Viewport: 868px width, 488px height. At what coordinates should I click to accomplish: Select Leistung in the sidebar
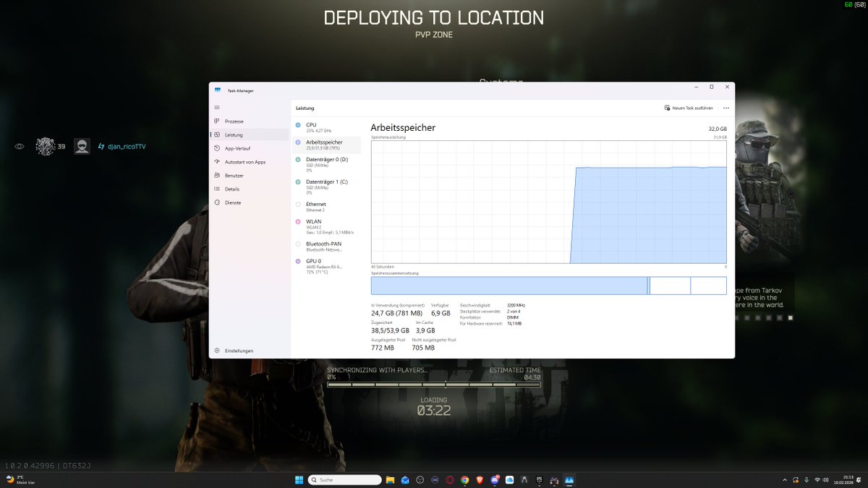click(x=249, y=134)
